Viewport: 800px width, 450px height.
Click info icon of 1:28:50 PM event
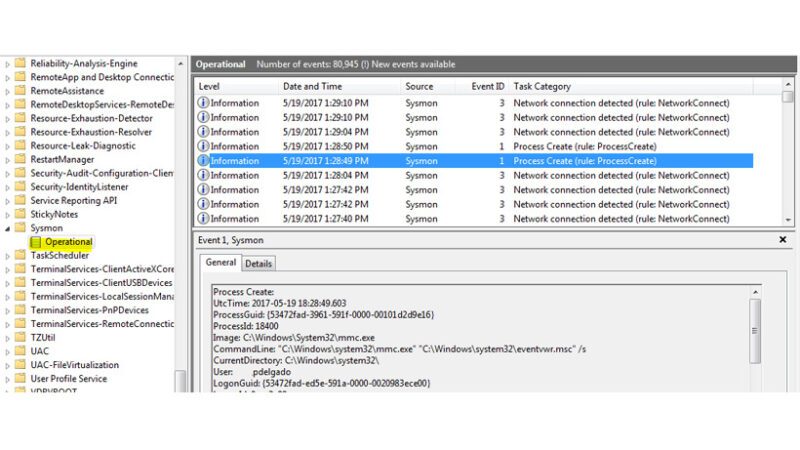tap(203, 146)
